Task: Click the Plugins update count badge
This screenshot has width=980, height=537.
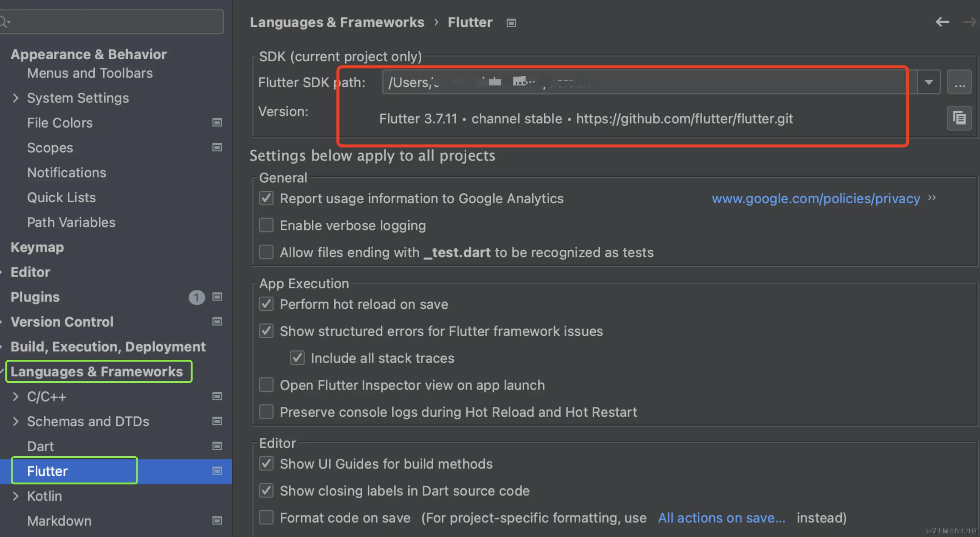Action: pyautogui.click(x=196, y=297)
